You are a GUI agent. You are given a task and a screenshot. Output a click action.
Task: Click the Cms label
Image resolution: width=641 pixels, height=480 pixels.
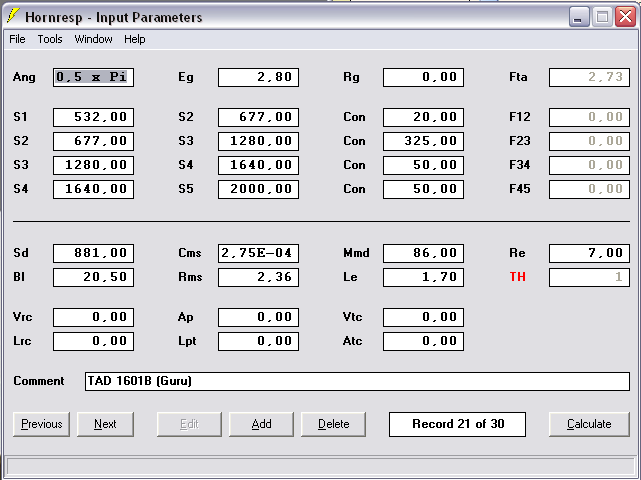190,253
